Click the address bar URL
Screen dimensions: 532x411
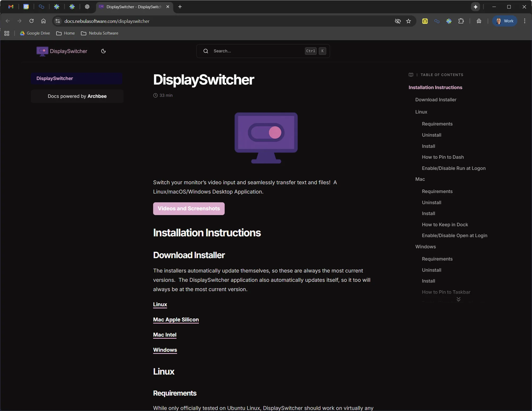coord(107,21)
